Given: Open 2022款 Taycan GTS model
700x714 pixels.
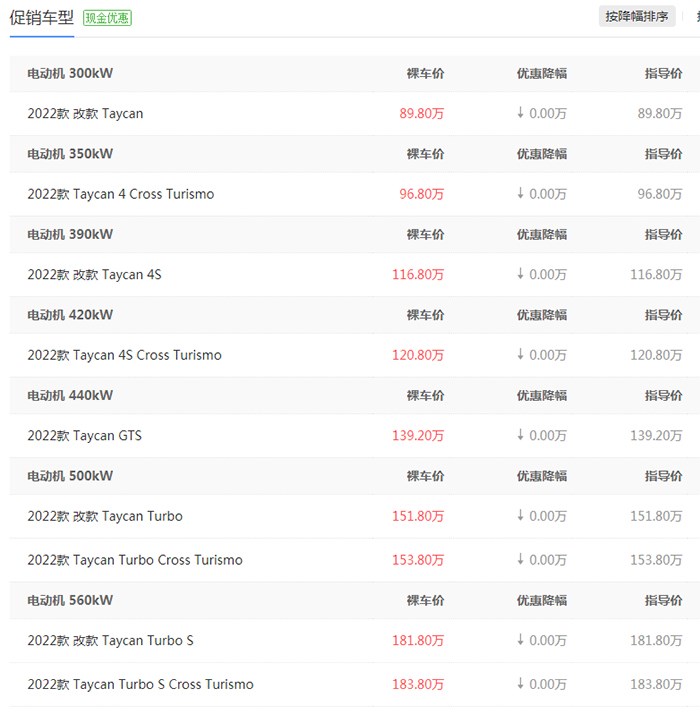Looking at the screenshot, I should 85,436.
